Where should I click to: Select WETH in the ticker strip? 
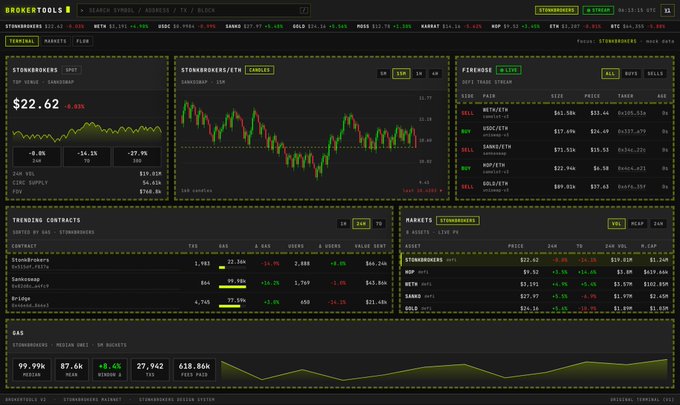point(121,26)
